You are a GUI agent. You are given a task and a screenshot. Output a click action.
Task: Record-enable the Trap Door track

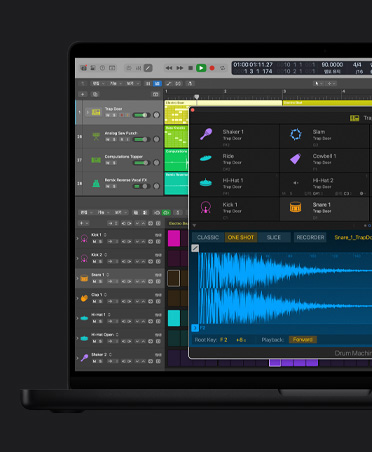(x=121, y=115)
